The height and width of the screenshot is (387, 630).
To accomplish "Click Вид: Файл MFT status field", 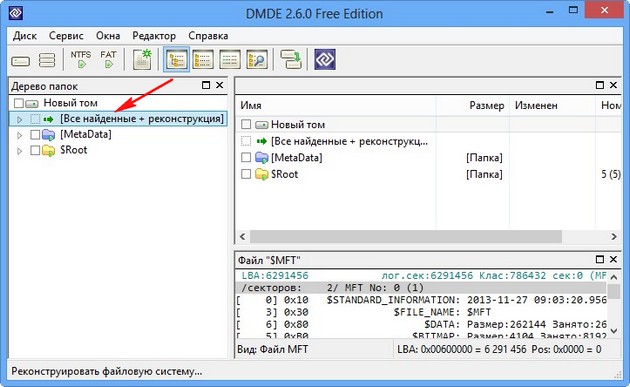I will [x=272, y=349].
